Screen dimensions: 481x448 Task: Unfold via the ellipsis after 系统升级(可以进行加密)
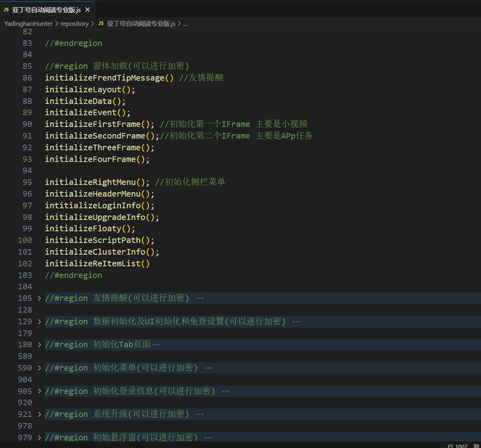200,414
